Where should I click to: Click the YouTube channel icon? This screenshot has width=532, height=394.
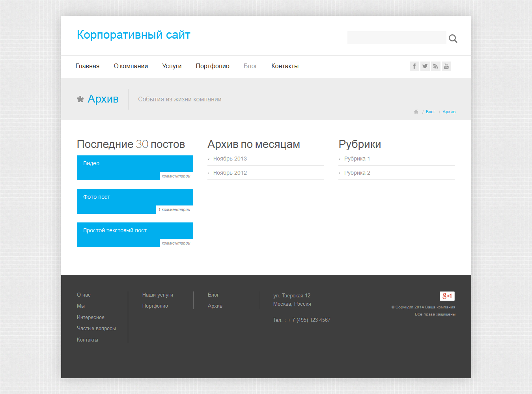tap(446, 66)
